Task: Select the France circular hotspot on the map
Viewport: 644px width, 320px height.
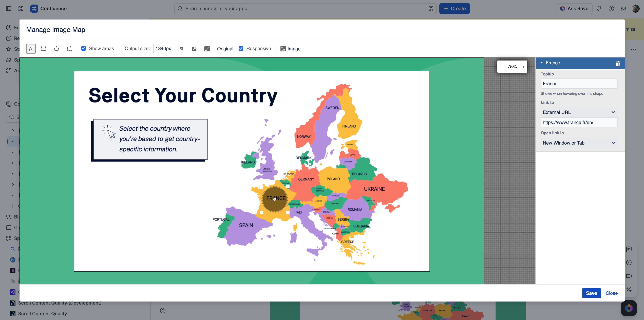Action: (275, 199)
